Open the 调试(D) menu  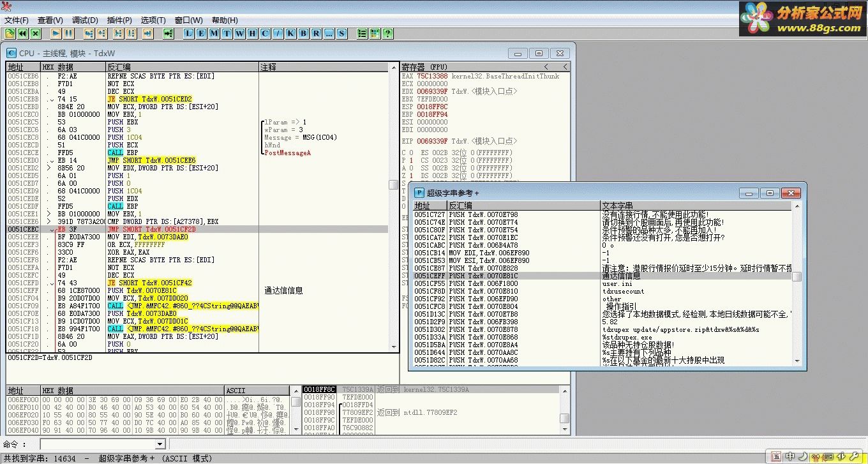click(85, 20)
